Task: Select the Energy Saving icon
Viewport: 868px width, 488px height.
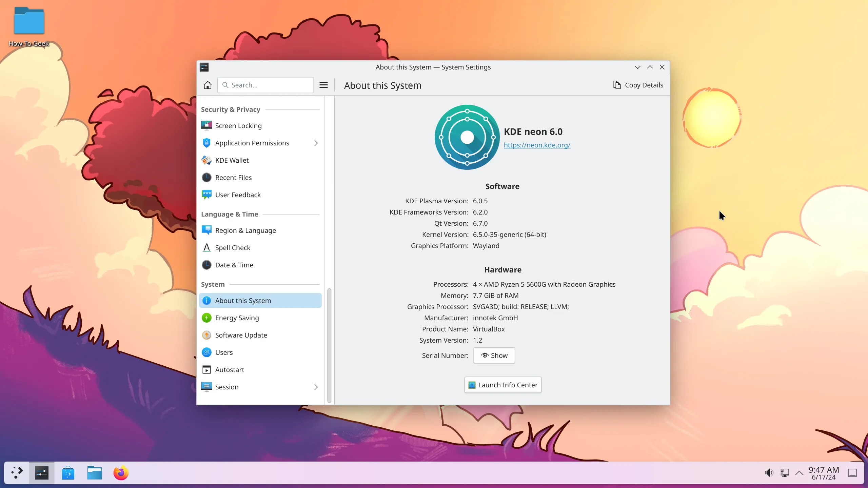Action: [206, 318]
